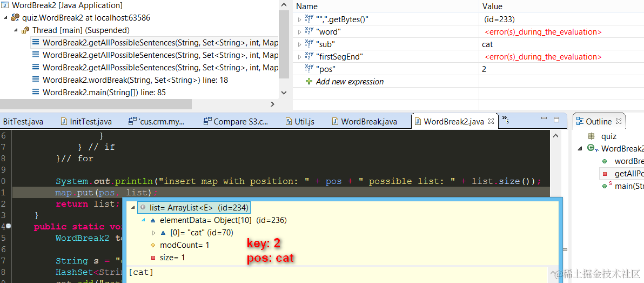Select the Thread [main] (Suspended) row
The image size is (644, 283).
pyautogui.click(x=81, y=30)
